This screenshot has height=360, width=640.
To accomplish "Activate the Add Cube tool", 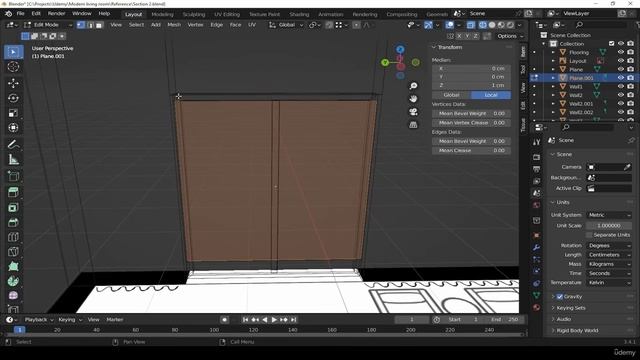I will [13, 176].
